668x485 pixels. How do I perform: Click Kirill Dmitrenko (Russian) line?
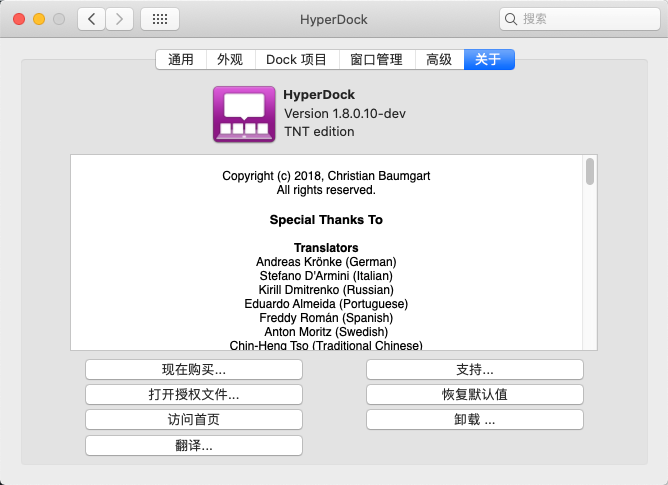pyautogui.click(x=326, y=290)
